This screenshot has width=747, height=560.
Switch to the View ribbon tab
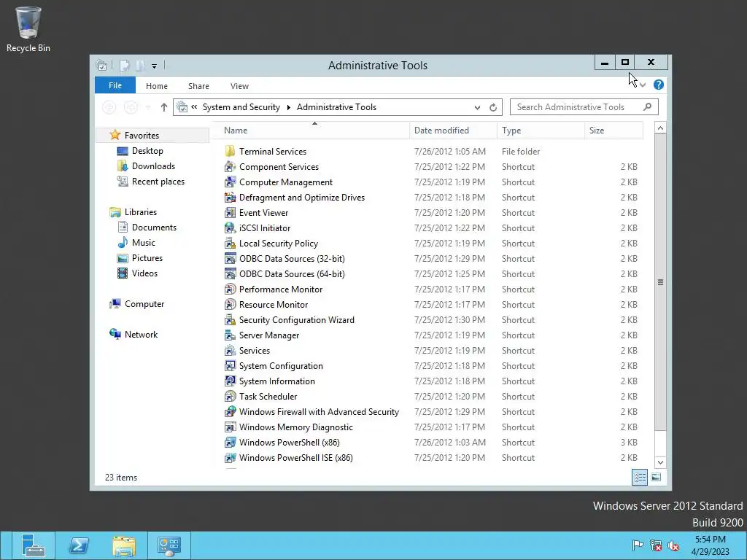click(239, 86)
